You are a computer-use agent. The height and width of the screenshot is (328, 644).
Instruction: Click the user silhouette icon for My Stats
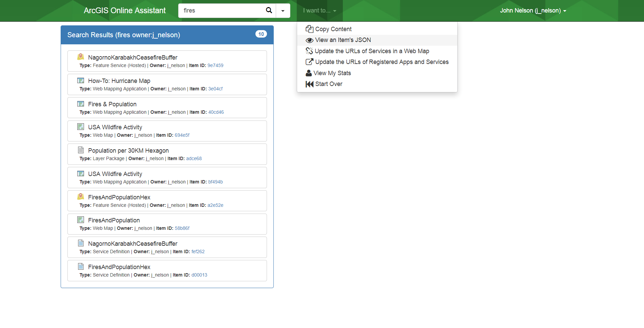pos(309,73)
